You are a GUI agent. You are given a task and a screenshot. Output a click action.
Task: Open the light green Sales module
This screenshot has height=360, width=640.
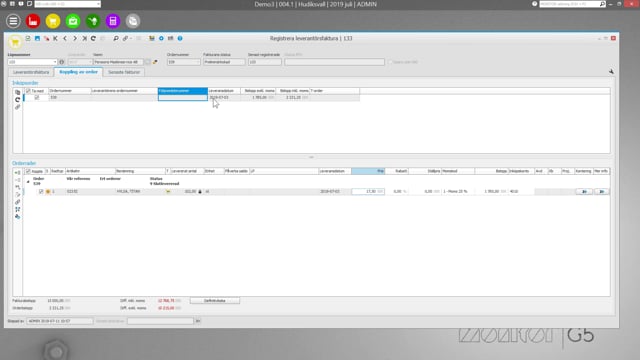click(x=73, y=21)
